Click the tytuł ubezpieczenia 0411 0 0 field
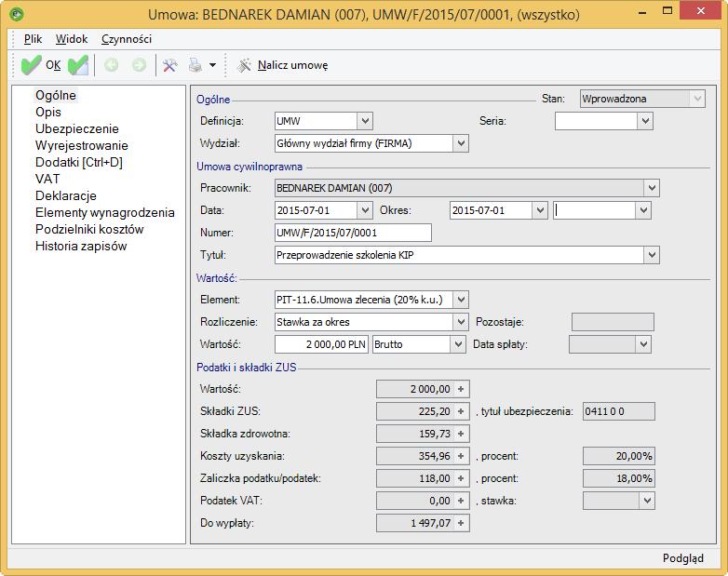 (x=619, y=411)
